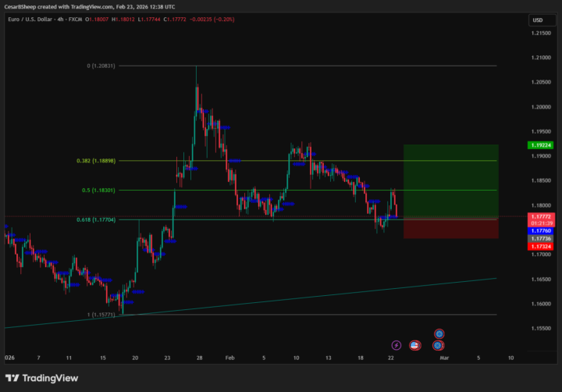Click the 7 date label on time axis

click(x=39, y=358)
